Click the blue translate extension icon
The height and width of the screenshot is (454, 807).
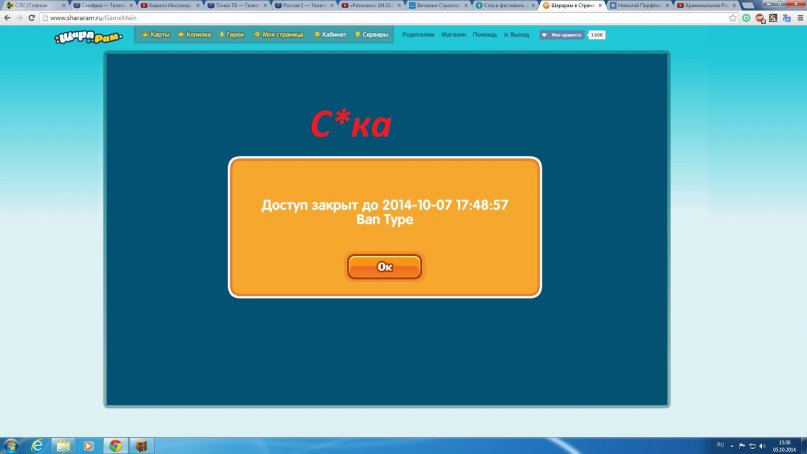tap(786, 18)
